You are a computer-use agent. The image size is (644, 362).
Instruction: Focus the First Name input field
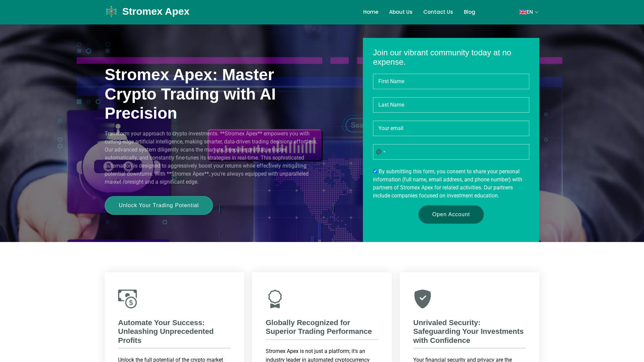pyautogui.click(x=451, y=81)
